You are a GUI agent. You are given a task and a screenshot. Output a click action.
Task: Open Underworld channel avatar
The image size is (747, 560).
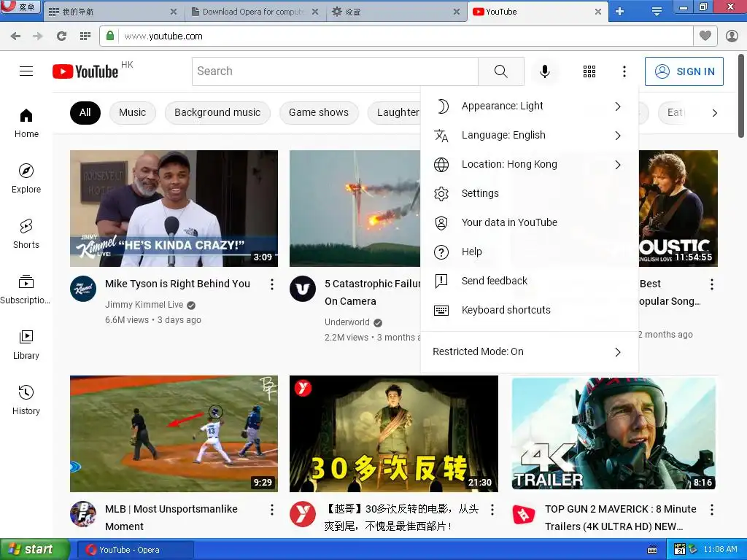pos(303,289)
